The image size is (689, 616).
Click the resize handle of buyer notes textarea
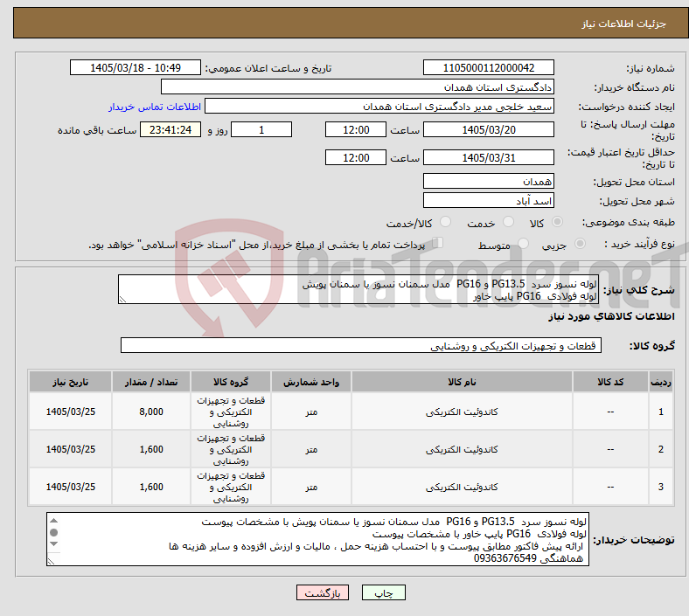tap(51, 562)
